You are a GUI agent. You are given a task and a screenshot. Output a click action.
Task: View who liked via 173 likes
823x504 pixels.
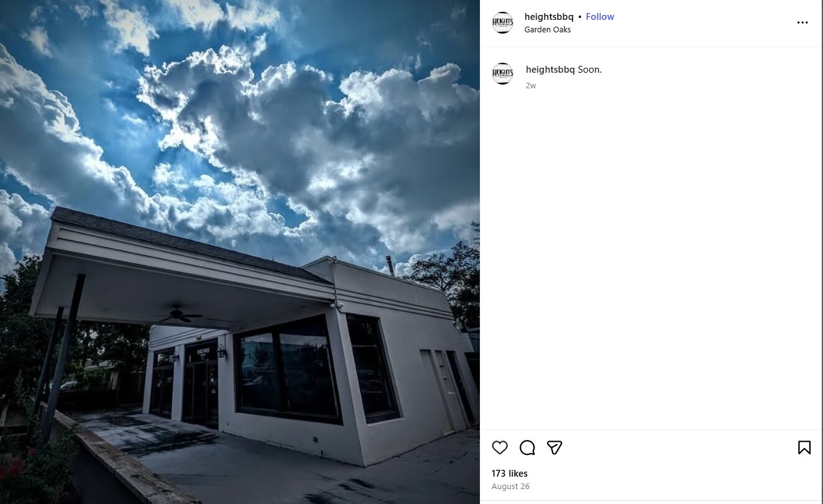pyautogui.click(x=510, y=474)
